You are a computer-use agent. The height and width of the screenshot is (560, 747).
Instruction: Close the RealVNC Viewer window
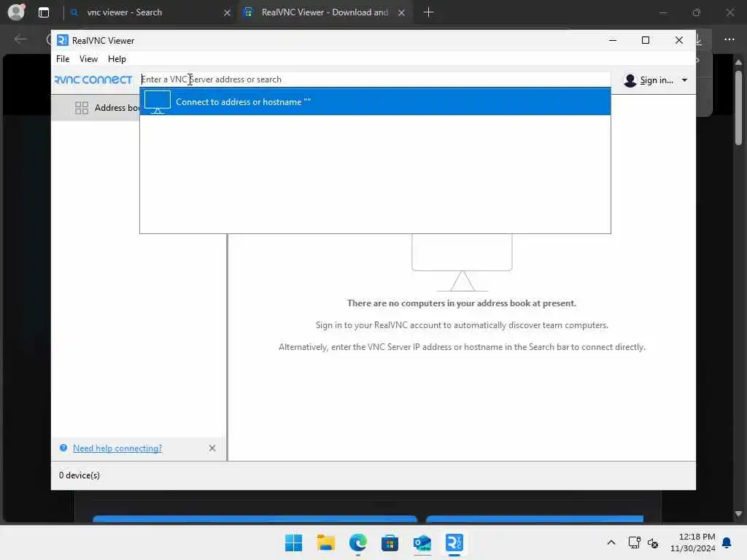[x=679, y=41]
